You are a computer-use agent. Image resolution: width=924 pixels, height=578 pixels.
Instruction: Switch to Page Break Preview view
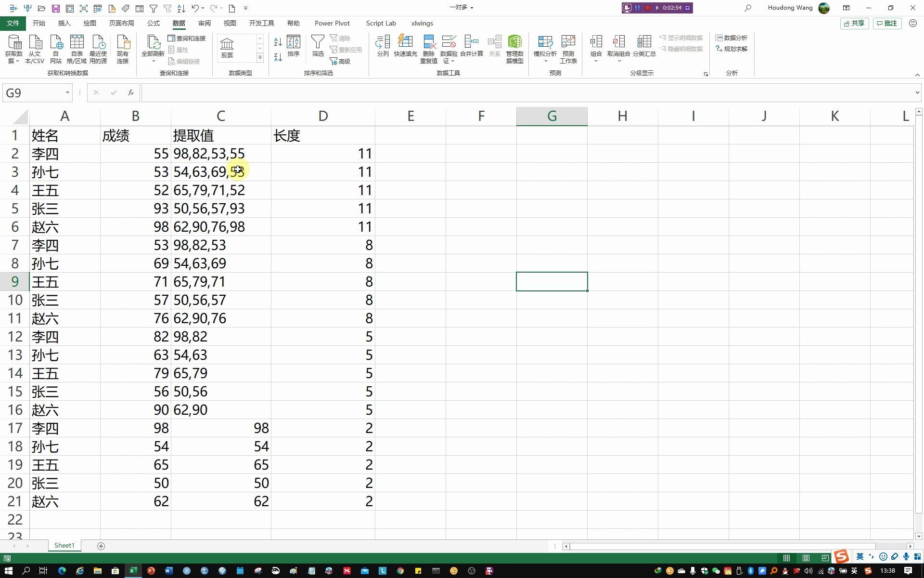[x=825, y=558]
